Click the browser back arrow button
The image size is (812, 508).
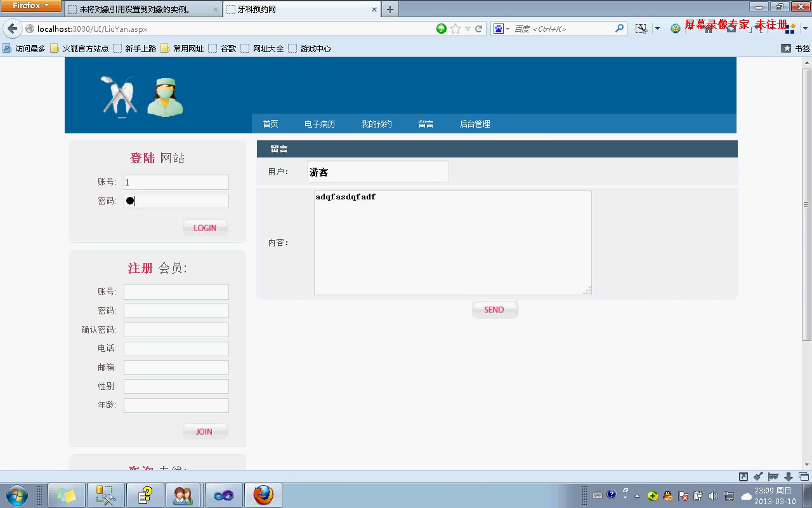12,29
